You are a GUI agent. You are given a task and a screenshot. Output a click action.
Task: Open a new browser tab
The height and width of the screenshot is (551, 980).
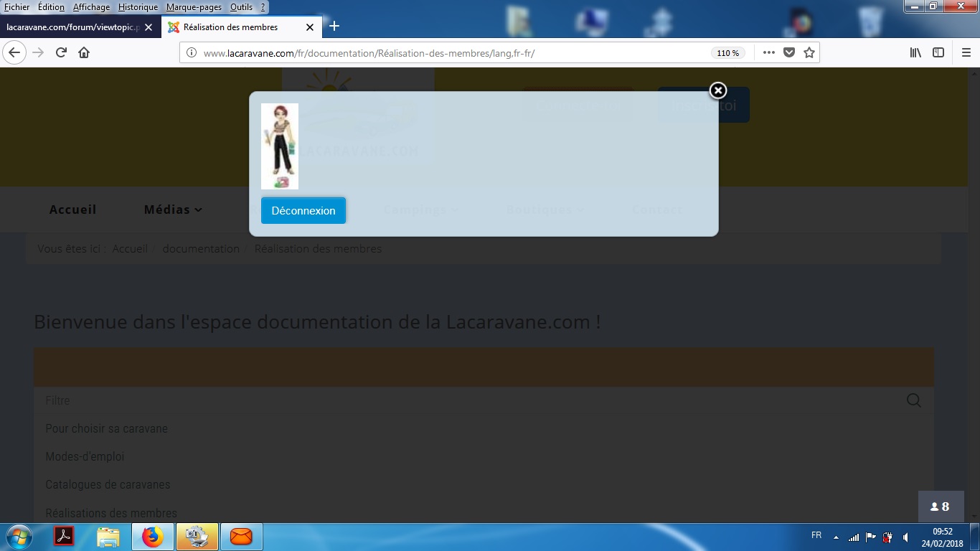tap(334, 27)
